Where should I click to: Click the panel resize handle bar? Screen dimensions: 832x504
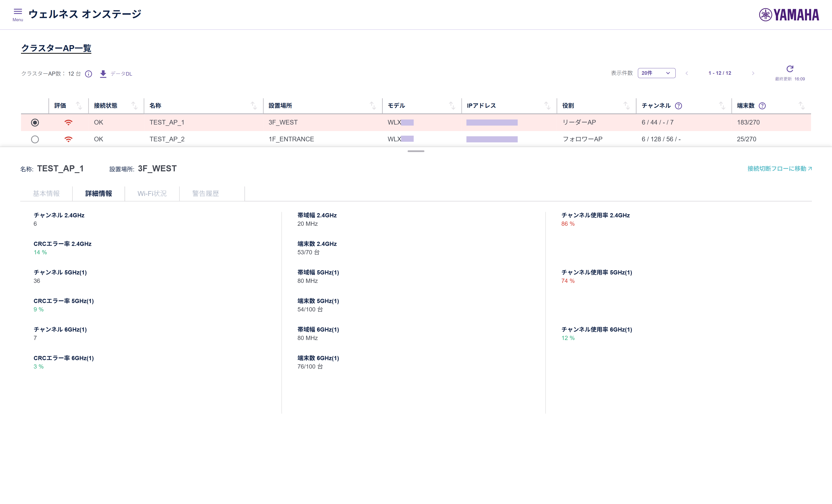point(416,151)
